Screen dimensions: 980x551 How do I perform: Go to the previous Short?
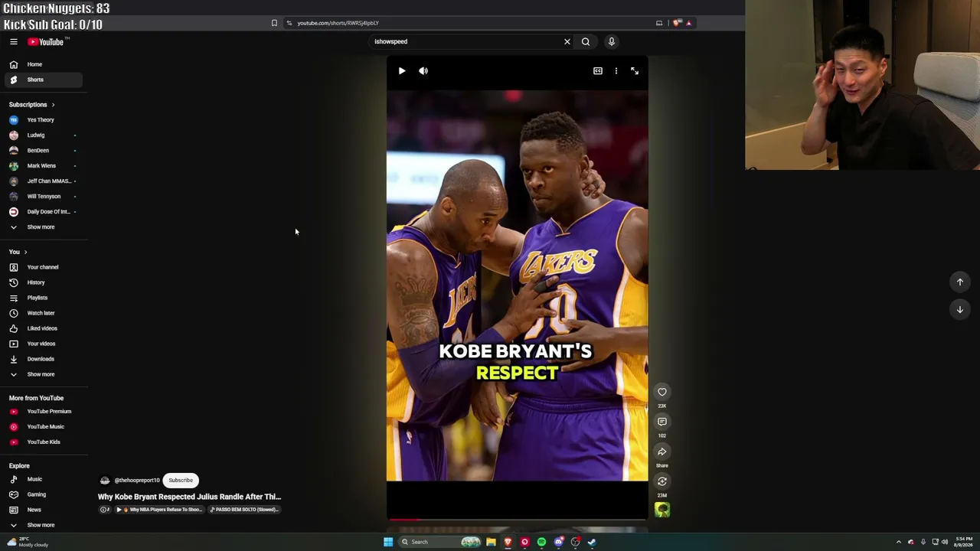coord(960,282)
